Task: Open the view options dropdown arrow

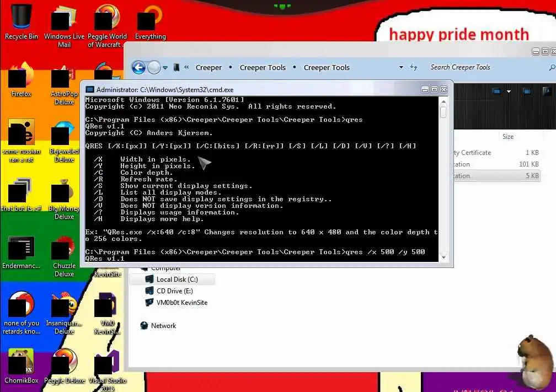Action: click(x=509, y=92)
